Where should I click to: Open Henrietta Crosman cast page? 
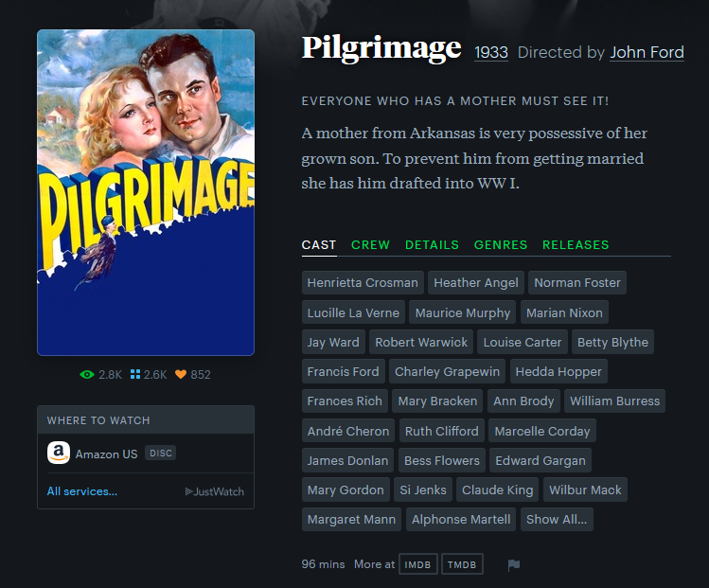(x=363, y=283)
